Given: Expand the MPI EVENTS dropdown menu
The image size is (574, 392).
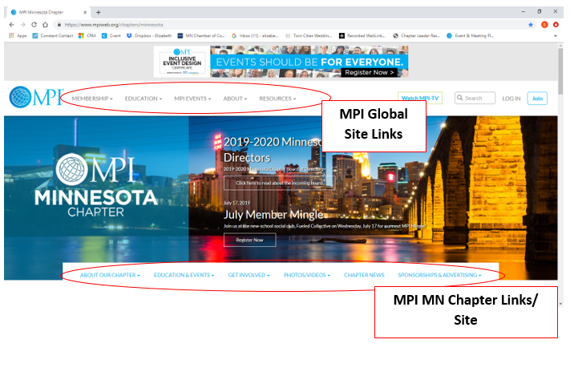Looking at the screenshot, I should tap(192, 99).
